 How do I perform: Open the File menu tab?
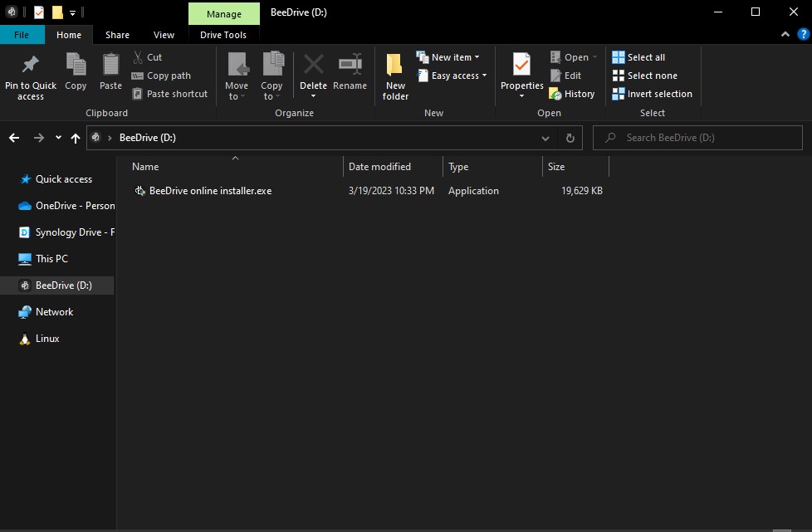click(x=22, y=35)
